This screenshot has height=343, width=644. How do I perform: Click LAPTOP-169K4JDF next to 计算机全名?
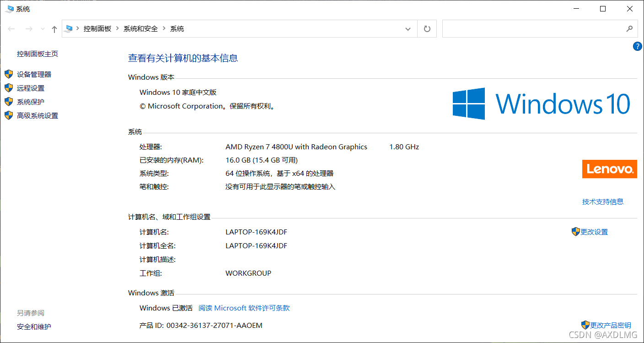point(256,246)
